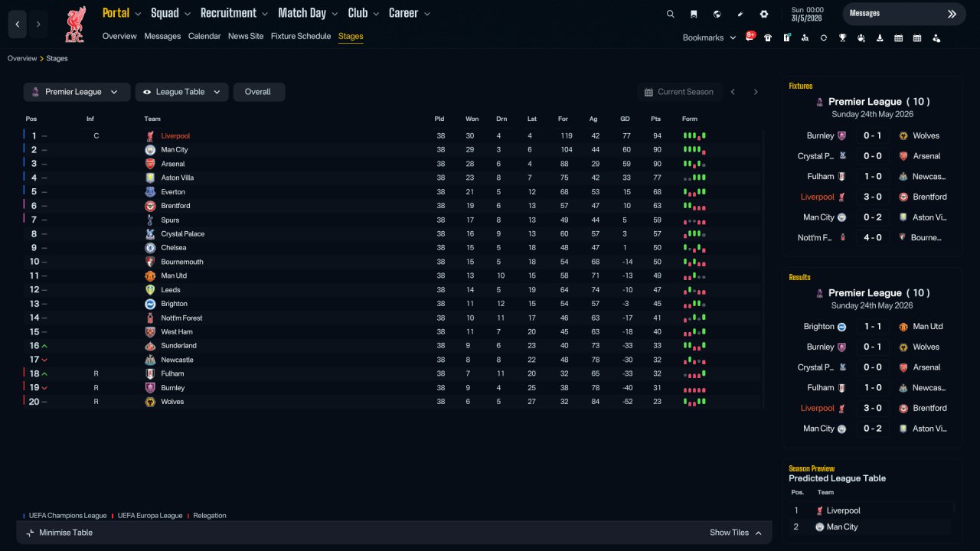Screen dimensions: 980x551
Task: Click Nott'm Forest in the league table
Action: [181, 318]
